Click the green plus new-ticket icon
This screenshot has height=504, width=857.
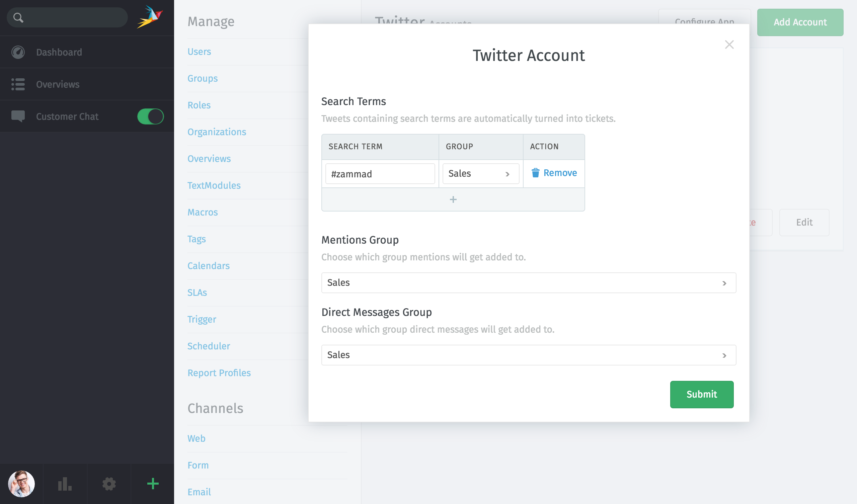click(x=153, y=484)
